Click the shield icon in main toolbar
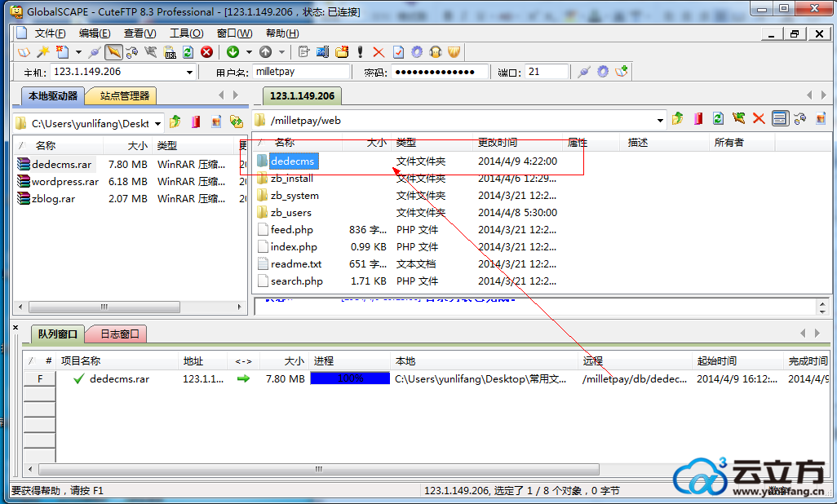The image size is (837, 504). click(x=454, y=52)
